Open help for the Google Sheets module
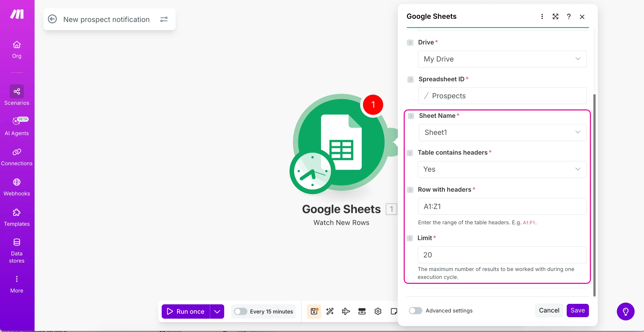The width and height of the screenshot is (644, 332). point(569,17)
